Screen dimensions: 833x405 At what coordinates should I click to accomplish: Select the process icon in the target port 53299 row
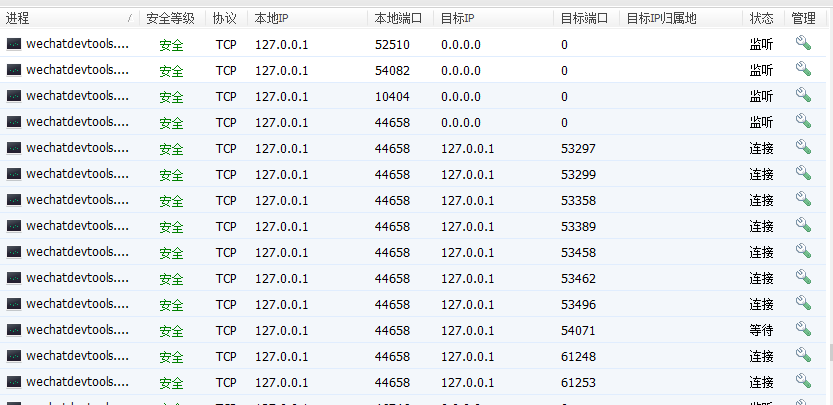pyautogui.click(x=14, y=174)
